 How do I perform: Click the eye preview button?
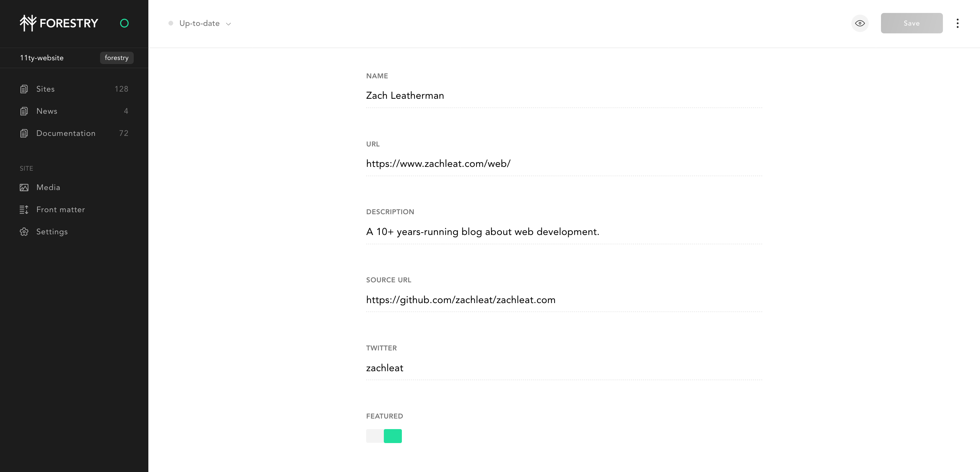[860, 23]
